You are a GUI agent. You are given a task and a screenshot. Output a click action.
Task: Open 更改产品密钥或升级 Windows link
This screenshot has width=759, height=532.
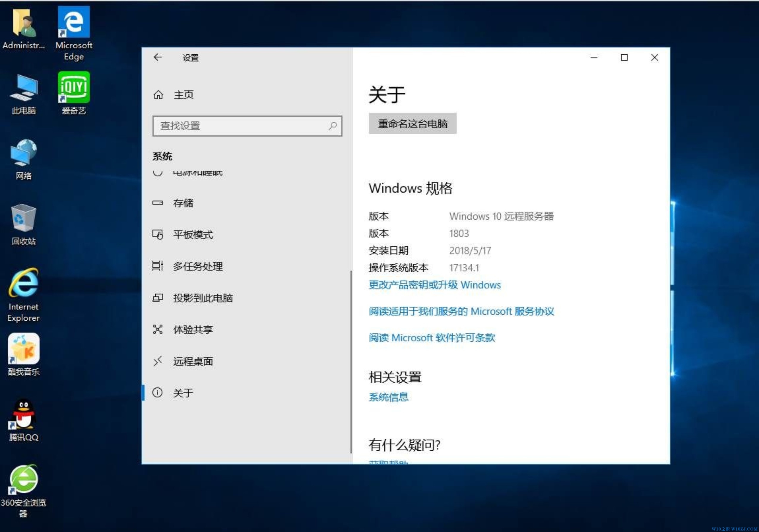[x=435, y=285]
